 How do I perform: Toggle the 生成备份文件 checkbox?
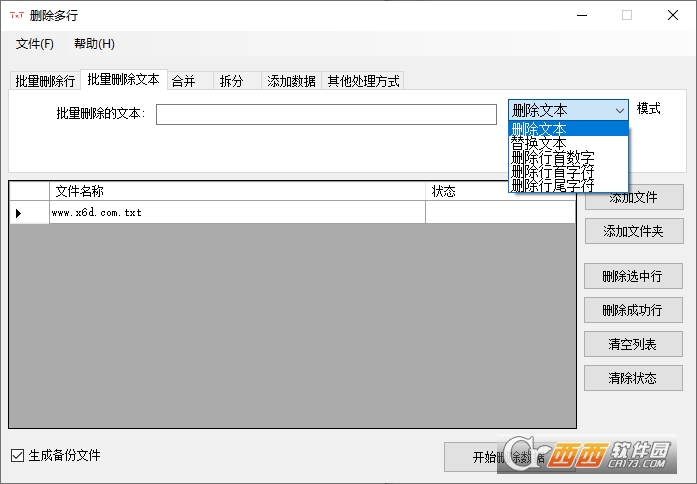pos(17,456)
